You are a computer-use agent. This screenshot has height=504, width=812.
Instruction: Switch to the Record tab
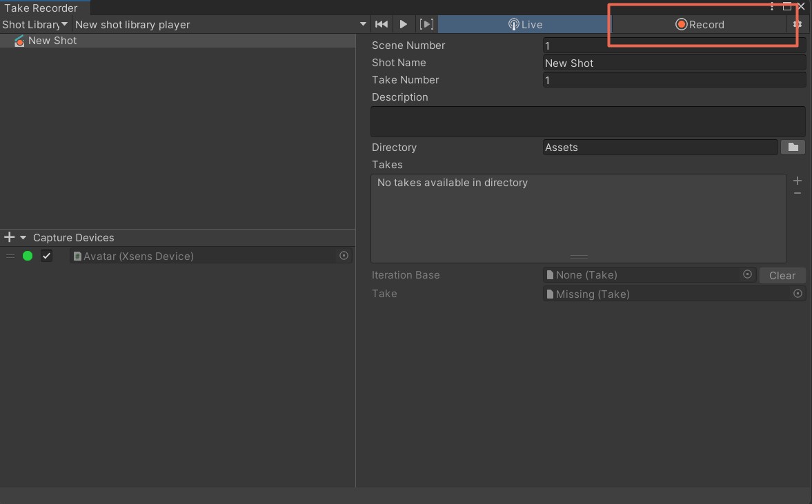[x=700, y=24]
